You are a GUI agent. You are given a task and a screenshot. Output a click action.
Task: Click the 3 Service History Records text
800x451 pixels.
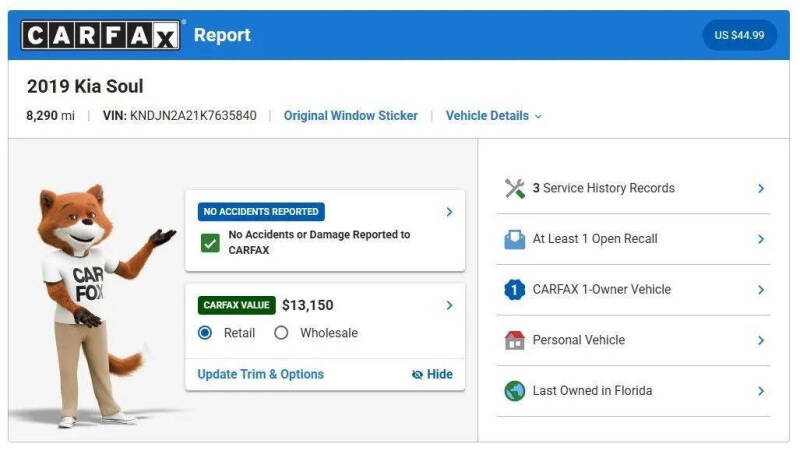(604, 188)
